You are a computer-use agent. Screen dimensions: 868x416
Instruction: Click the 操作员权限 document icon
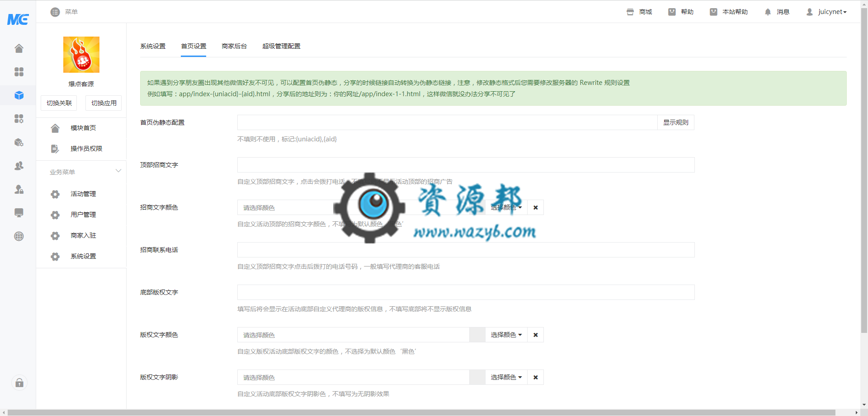[55, 149]
